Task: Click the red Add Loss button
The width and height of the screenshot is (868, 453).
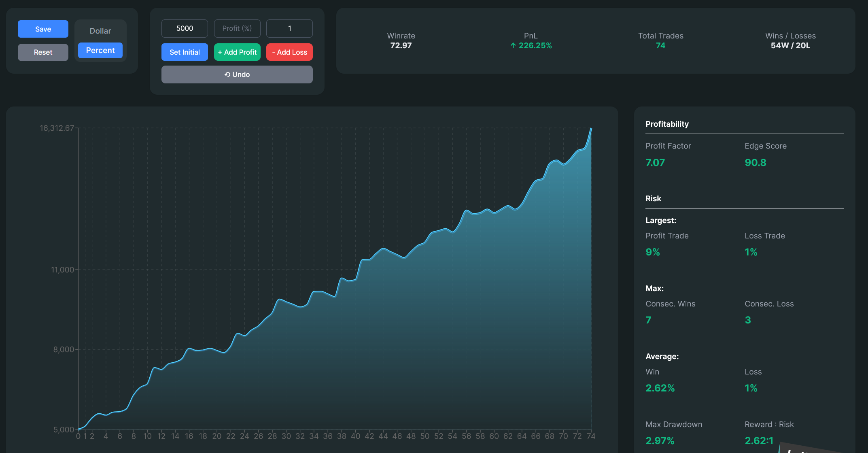Action: click(289, 52)
